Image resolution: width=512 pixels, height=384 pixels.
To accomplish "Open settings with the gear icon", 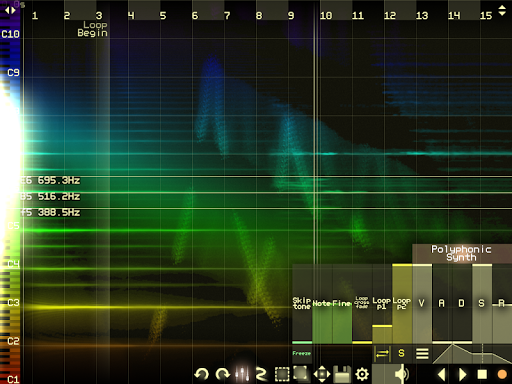I will click(x=362, y=374).
